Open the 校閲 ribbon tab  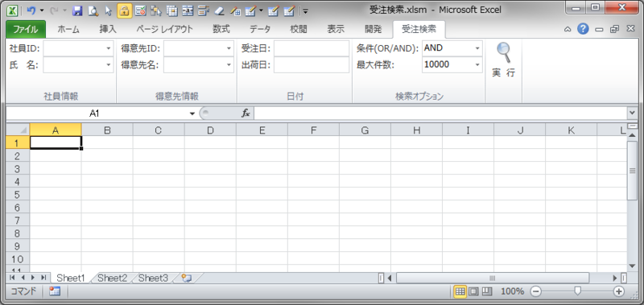click(x=299, y=29)
